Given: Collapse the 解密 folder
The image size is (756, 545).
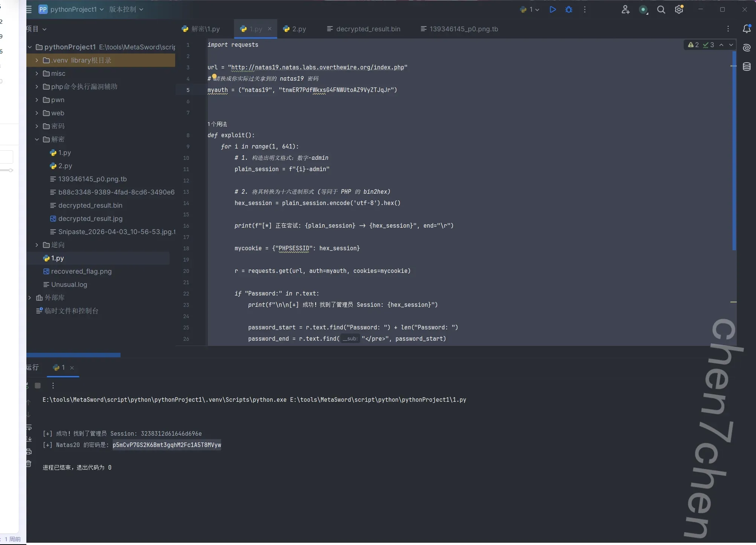Looking at the screenshot, I should [37, 139].
